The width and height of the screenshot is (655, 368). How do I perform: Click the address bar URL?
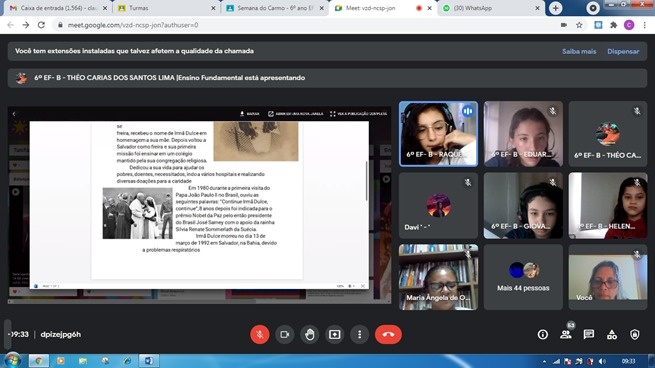click(133, 25)
